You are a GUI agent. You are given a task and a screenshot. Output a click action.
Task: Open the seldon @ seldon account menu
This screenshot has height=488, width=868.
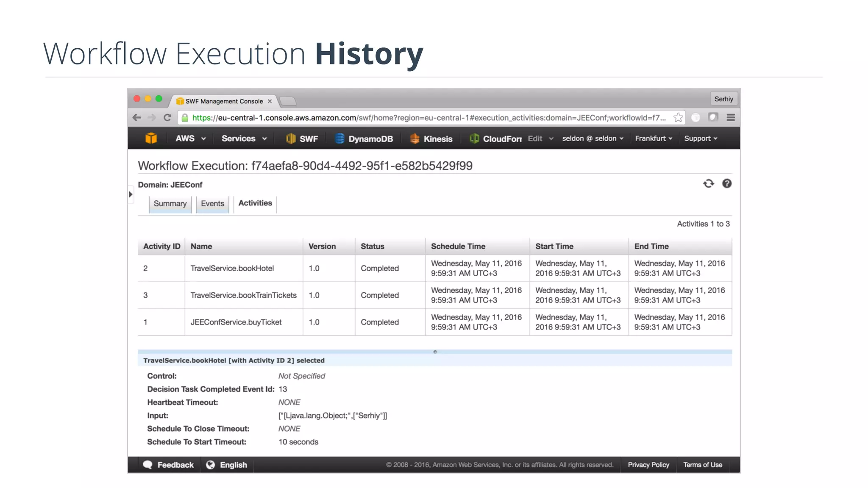click(x=593, y=139)
